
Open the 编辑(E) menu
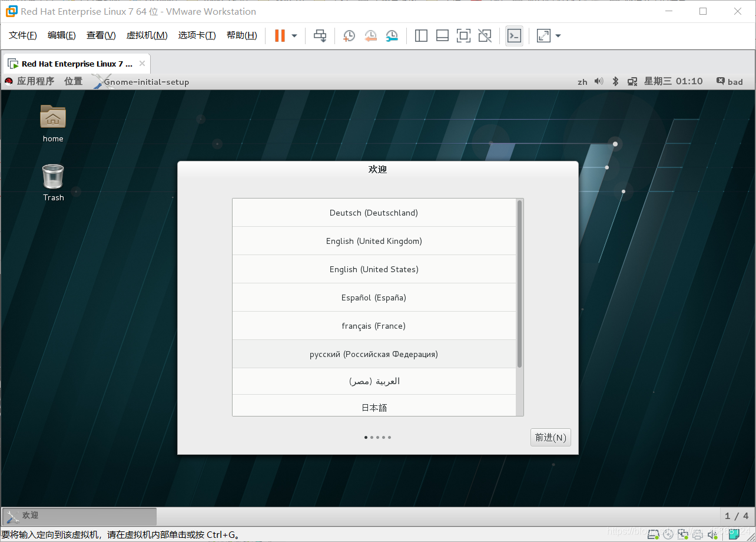pos(62,35)
